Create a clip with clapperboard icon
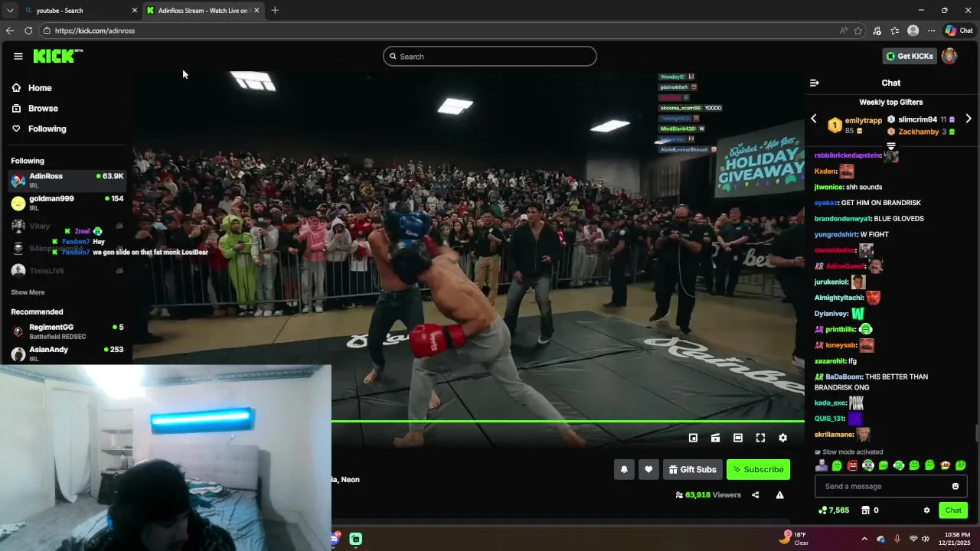Screen dimensions: 980x551 click(715, 438)
